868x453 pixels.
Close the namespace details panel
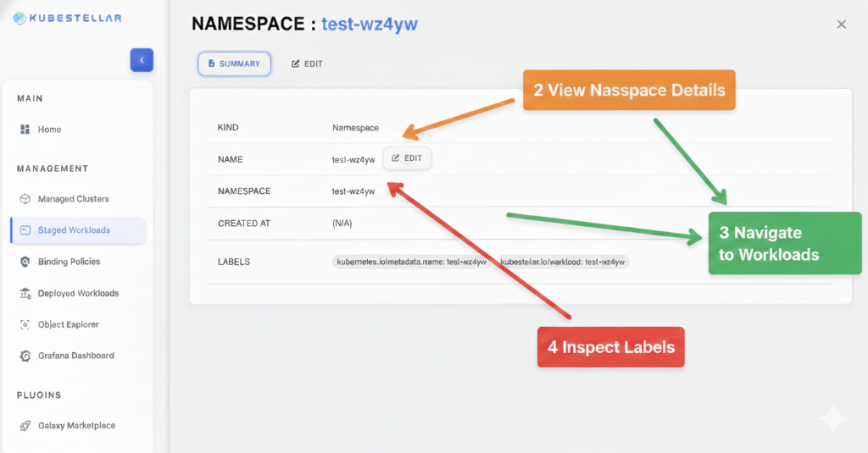(x=841, y=25)
